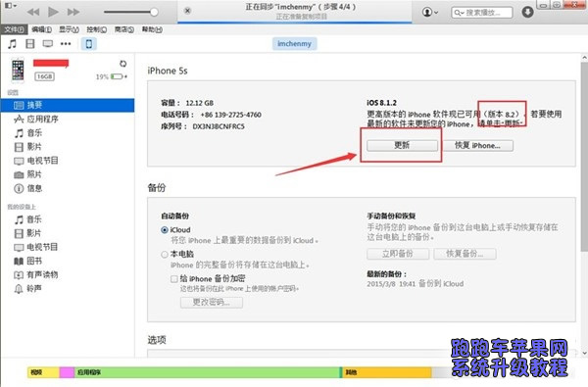Screen dimensions: 588x387
Task: Click the phone number +86 139-2725-4760
Action: click(231, 115)
